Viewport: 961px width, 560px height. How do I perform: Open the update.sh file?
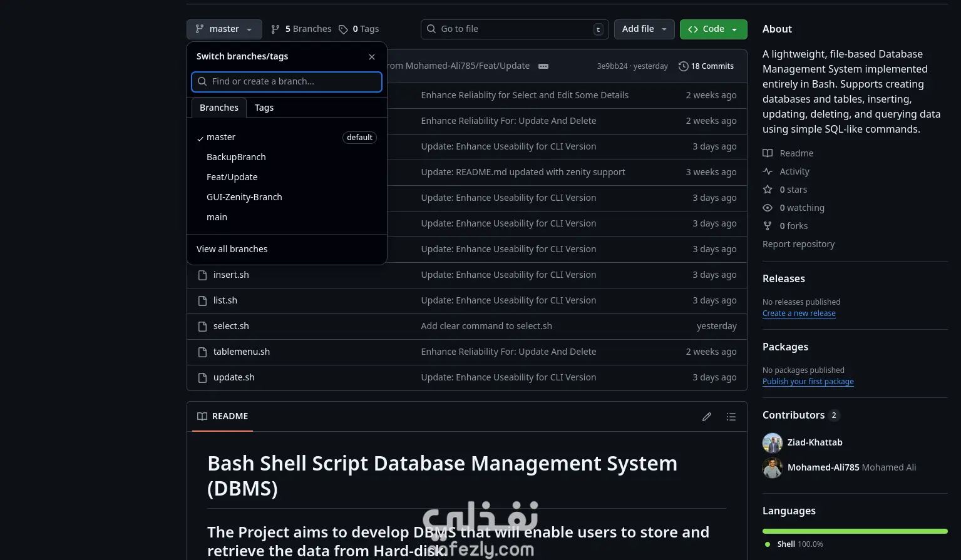click(x=234, y=377)
